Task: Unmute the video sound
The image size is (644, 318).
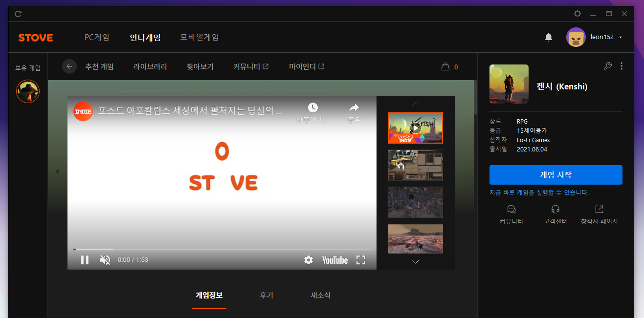Action: [x=105, y=260]
